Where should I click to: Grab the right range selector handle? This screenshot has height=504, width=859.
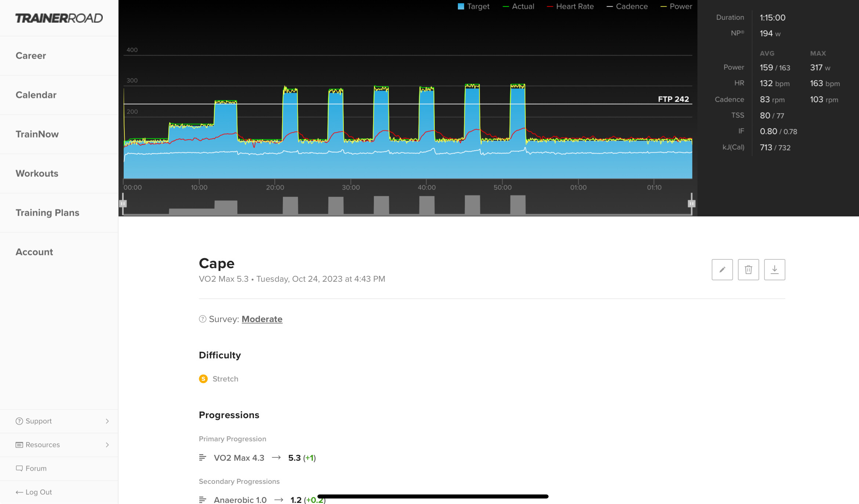[x=691, y=203]
